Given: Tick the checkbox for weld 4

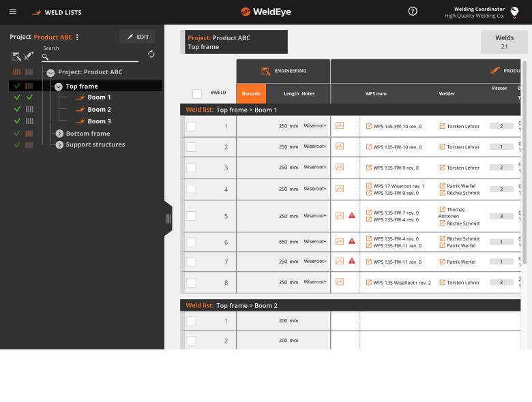Looking at the screenshot, I should (x=191, y=189).
